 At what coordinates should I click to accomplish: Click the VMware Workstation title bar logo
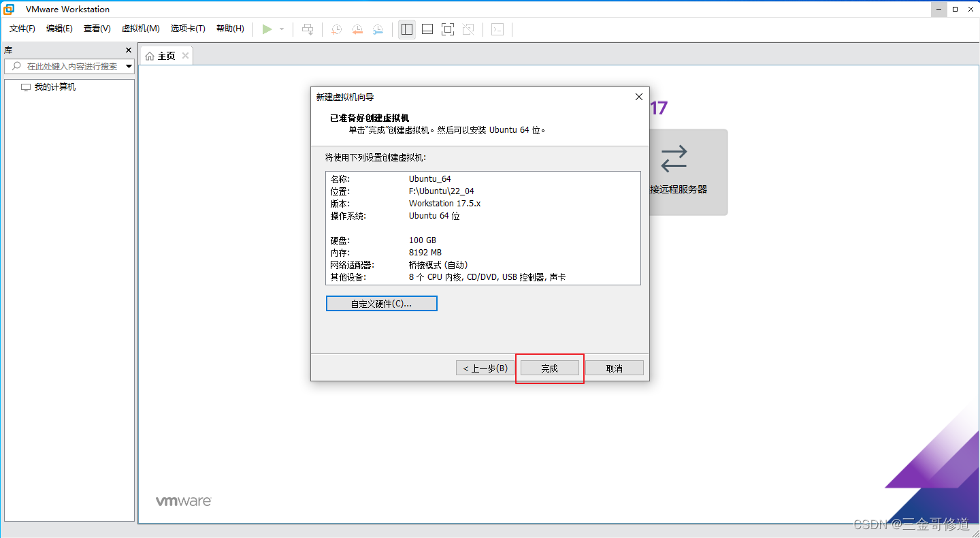[10, 10]
